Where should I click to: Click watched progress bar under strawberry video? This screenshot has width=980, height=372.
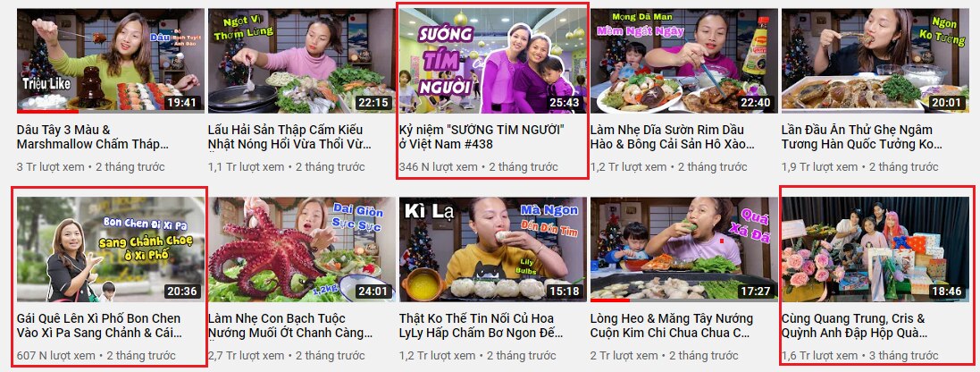(x=47, y=112)
